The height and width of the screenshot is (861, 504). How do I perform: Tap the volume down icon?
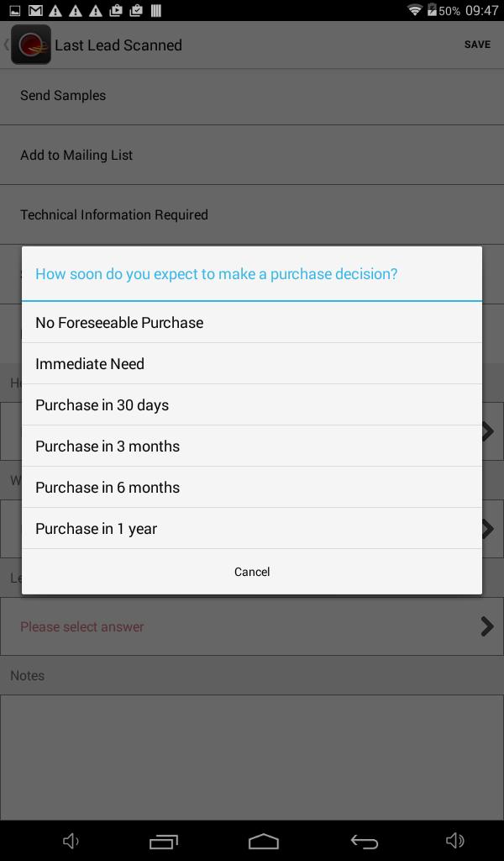[71, 841]
